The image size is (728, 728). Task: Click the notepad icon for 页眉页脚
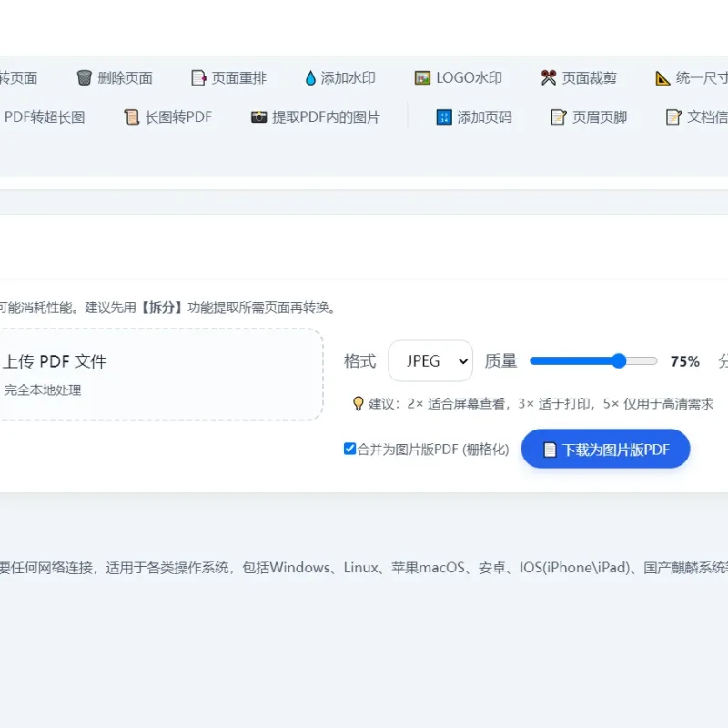(559, 117)
